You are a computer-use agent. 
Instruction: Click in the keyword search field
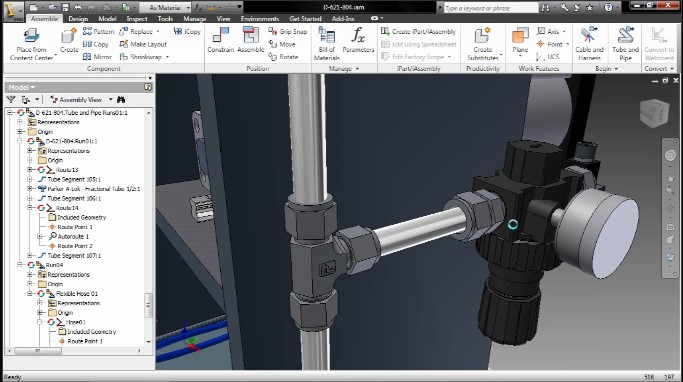point(490,8)
